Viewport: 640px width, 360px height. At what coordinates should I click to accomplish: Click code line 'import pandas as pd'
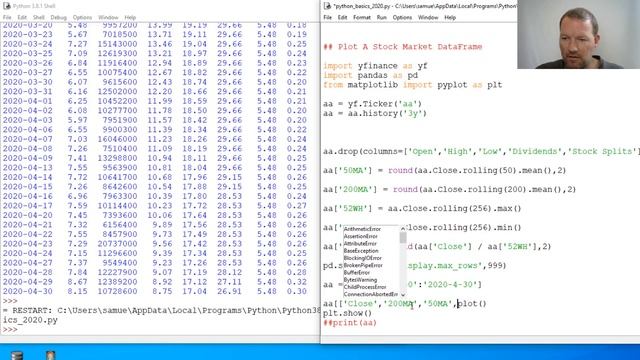[x=370, y=76]
